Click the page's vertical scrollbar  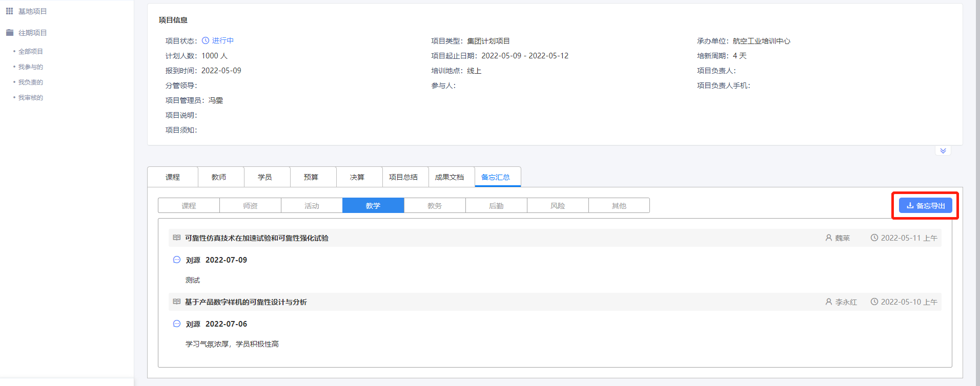tap(978, 193)
